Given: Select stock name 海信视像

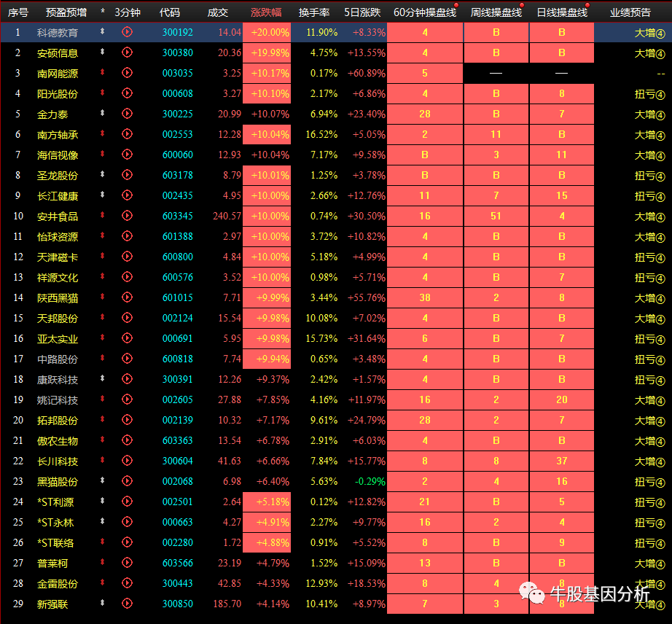Looking at the screenshot, I should [x=58, y=155].
